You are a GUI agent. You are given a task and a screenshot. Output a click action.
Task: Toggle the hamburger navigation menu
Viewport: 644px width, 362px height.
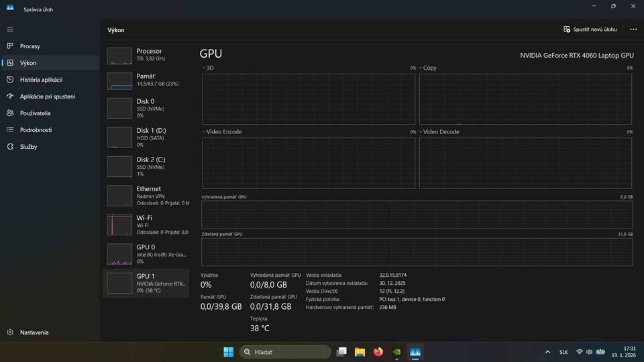(x=10, y=29)
